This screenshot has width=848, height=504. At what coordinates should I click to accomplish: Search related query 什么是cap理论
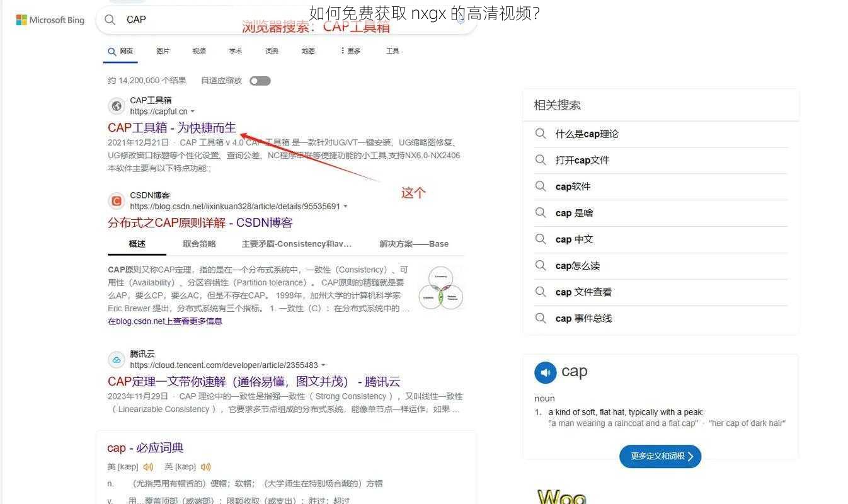[x=587, y=134]
